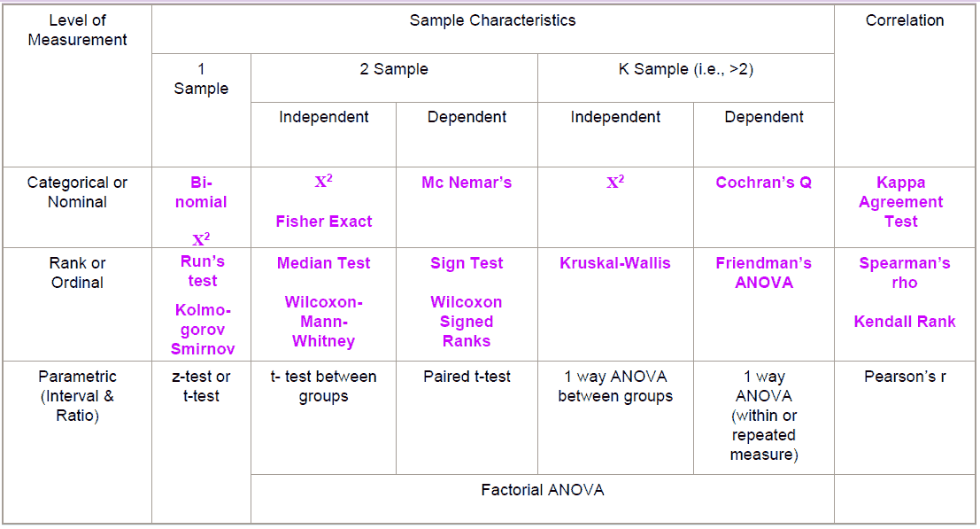Click the Factorial ANOVA cell
This screenshot has height=529, width=980.
(543, 490)
